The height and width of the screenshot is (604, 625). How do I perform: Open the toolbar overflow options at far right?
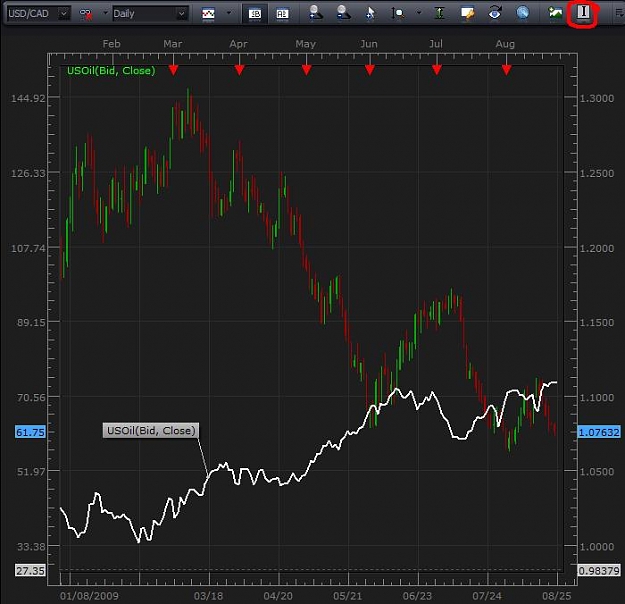pyautogui.click(x=619, y=14)
